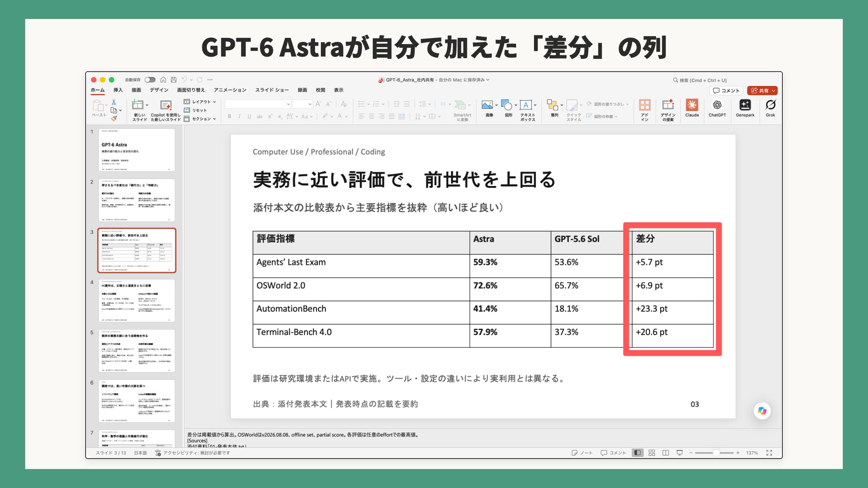Launch the Grok add-in
The width and height of the screenshot is (868, 488).
pyautogui.click(x=770, y=108)
